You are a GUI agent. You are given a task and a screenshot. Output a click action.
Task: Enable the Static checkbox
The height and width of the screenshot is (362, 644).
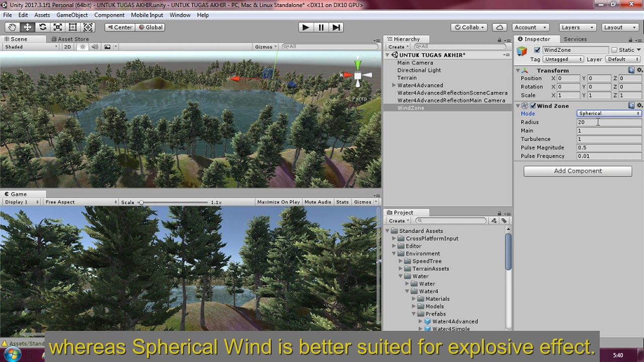(x=614, y=50)
